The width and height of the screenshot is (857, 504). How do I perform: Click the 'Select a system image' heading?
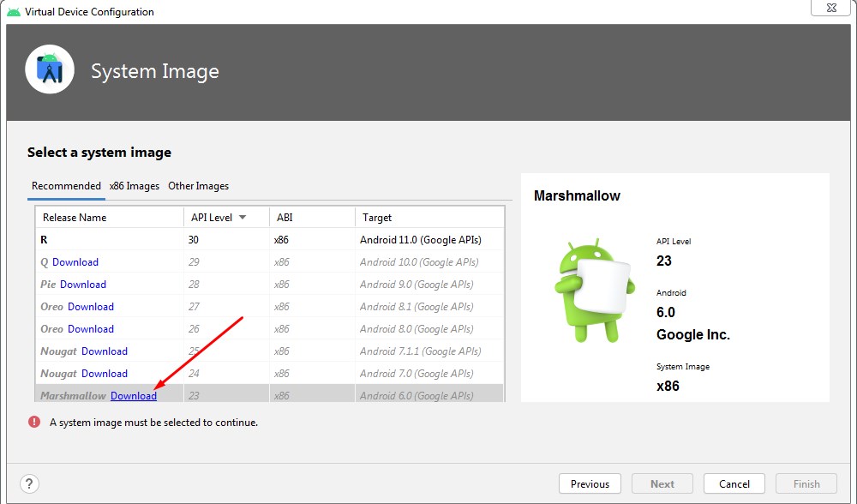(99, 153)
